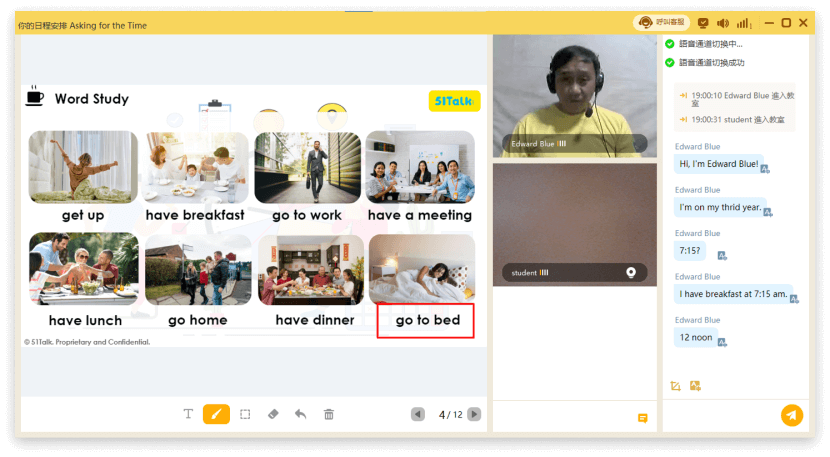Call customer service from the title bar
Screen dimensions: 830x457
pyautogui.click(x=661, y=23)
